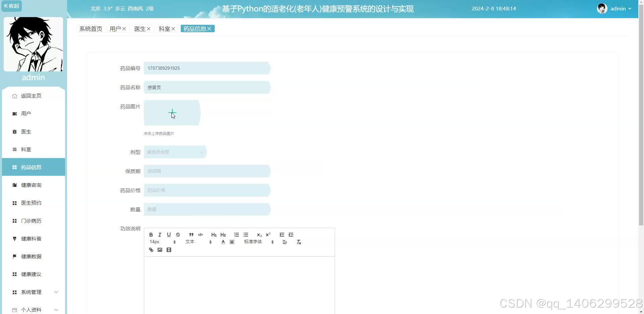Image resolution: width=644 pixels, height=314 pixels.
Task: Focus the 药品名称 input field
Action: point(207,87)
